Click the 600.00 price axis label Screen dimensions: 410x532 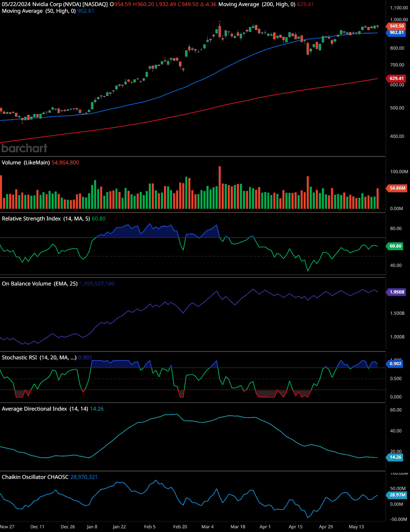pyautogui.click(x=397, y=85)
